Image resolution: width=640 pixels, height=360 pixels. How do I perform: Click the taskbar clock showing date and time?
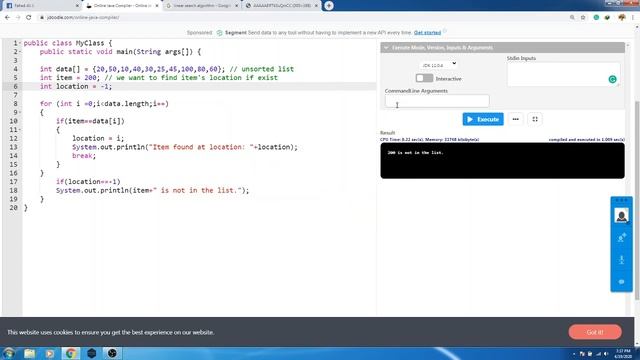tap(623, 353)
